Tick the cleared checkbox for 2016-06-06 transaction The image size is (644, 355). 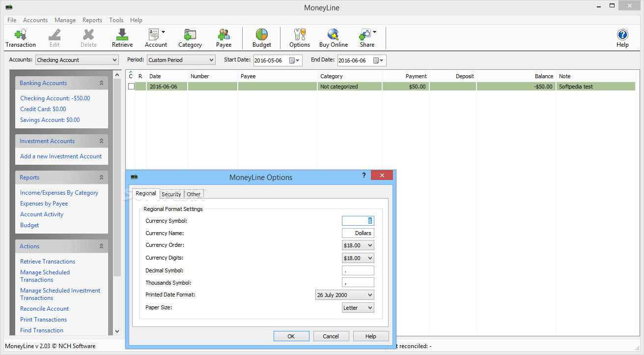point(131,87)
